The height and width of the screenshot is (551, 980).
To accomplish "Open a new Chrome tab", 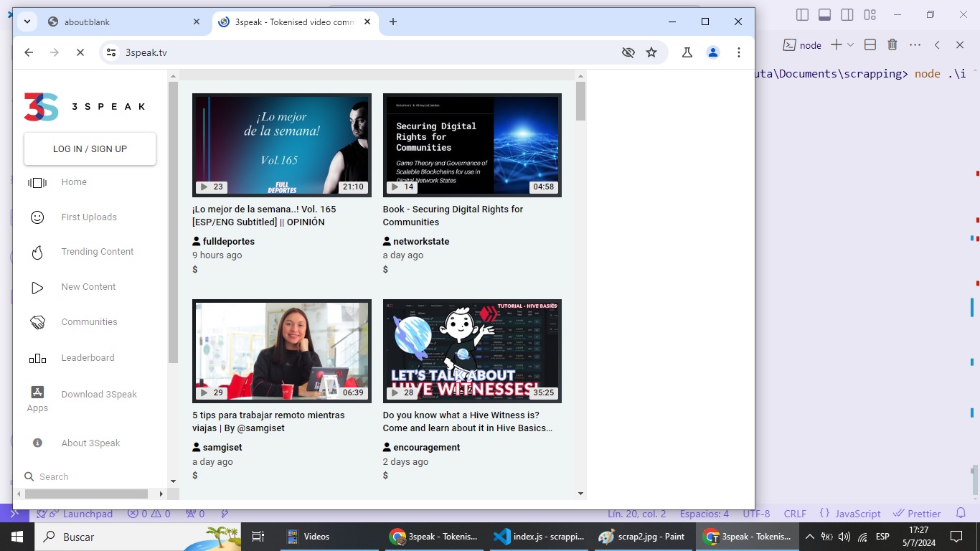I will [393, 22].
